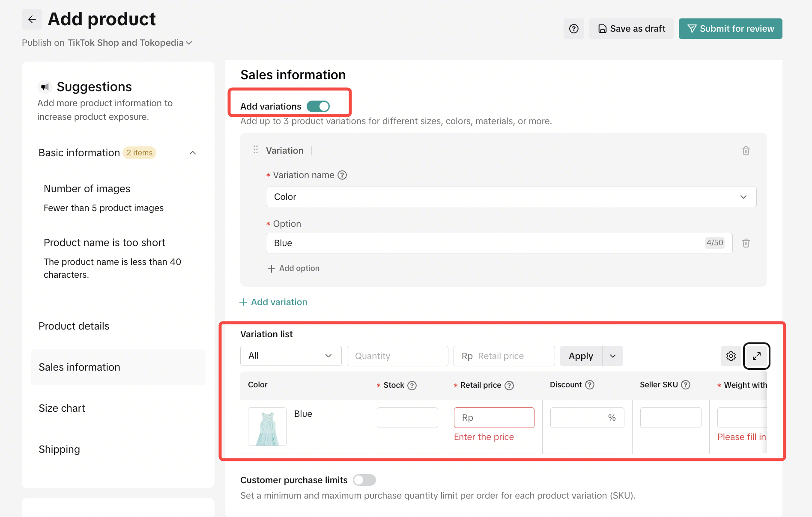Screen dimensions: 812x517
Task: Click the blue dress thumbnail image
Action: click(267, 427)
